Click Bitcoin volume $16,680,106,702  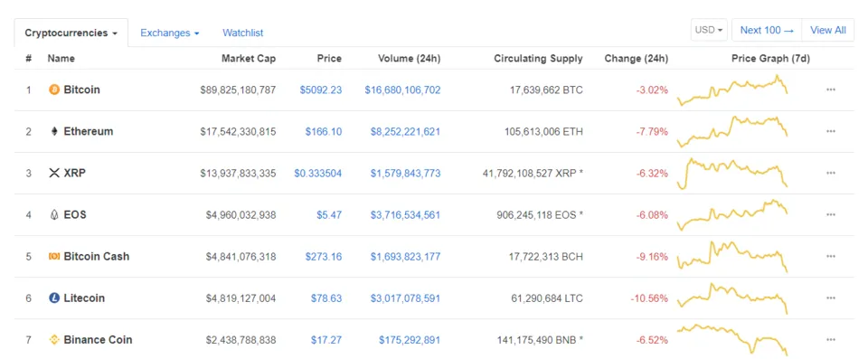(402, 90)
